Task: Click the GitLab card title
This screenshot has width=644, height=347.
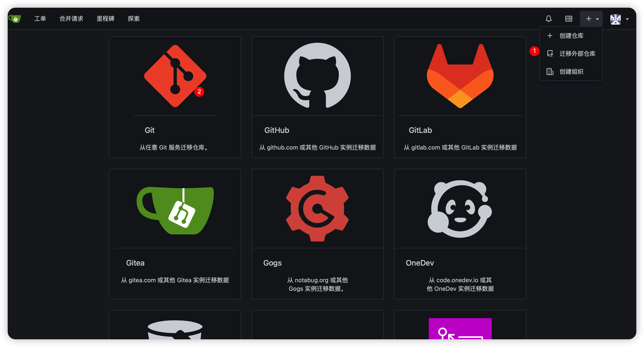Action: 420,130
